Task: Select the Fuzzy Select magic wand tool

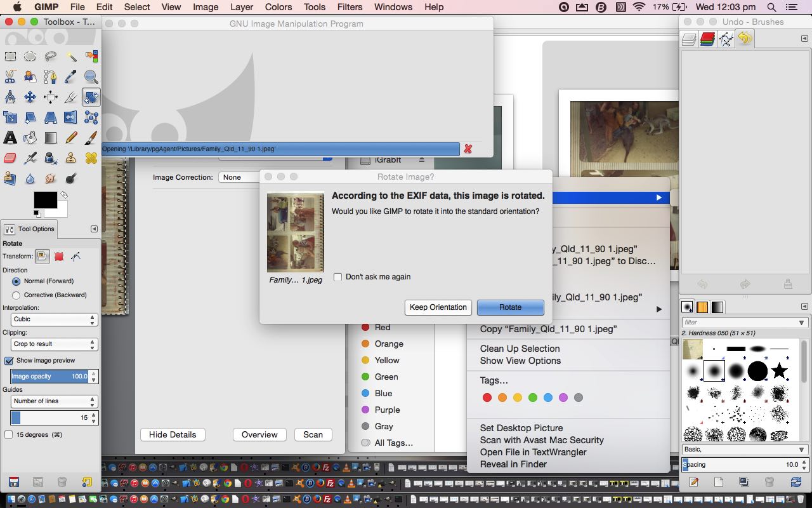Action: click(x=70, y=57)
